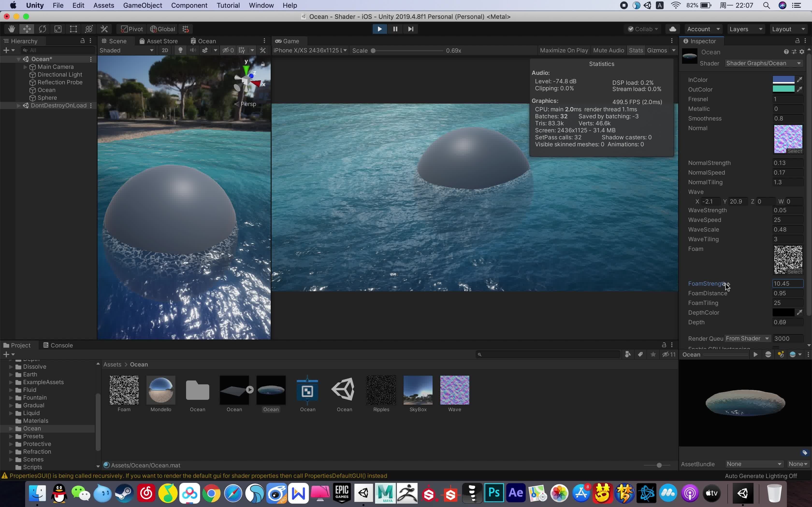Image resolution: width=812 pixels, height=507 pixels.
Task: Click the scene view lighting toggle icon
Action: pyautogui.click(x=181, y=50)
